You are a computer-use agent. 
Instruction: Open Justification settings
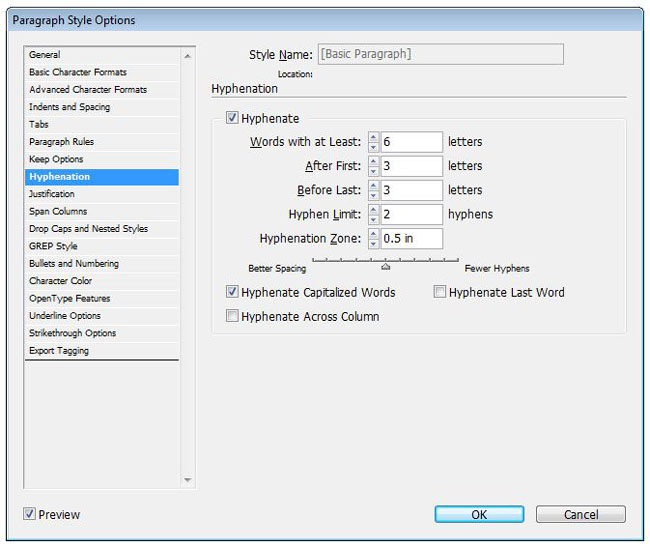[102, 194]
